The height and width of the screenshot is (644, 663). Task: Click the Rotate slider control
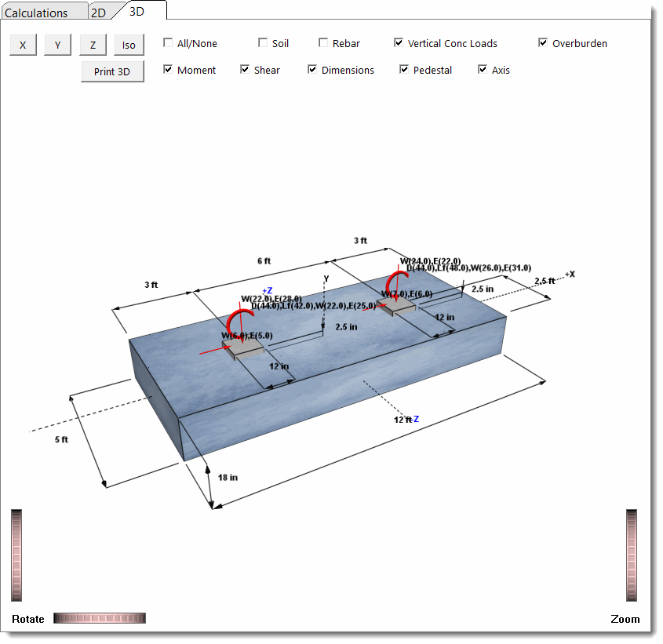click(99, 618)
